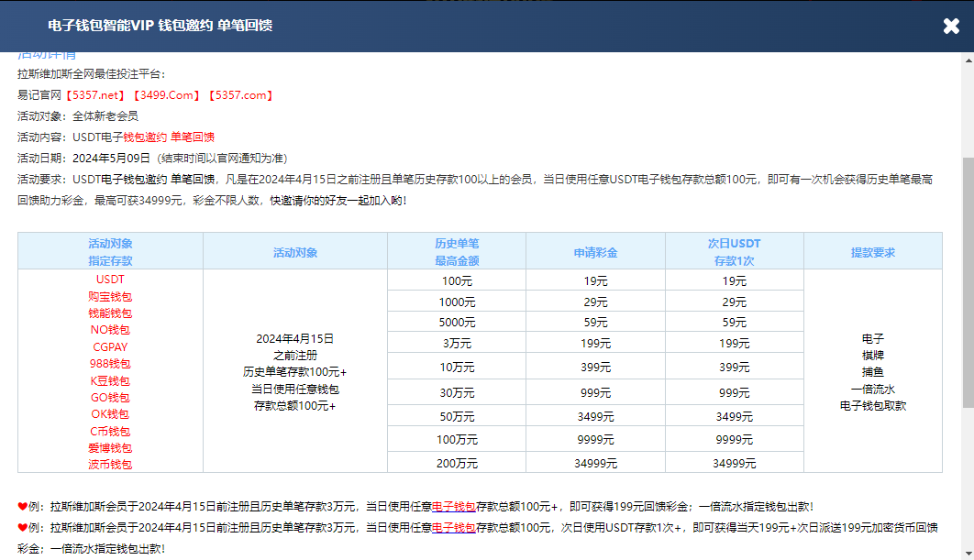Close the 电子钱包智能VIP popup dialog
This screenshot has height=560, width=974.
[951, 26]
